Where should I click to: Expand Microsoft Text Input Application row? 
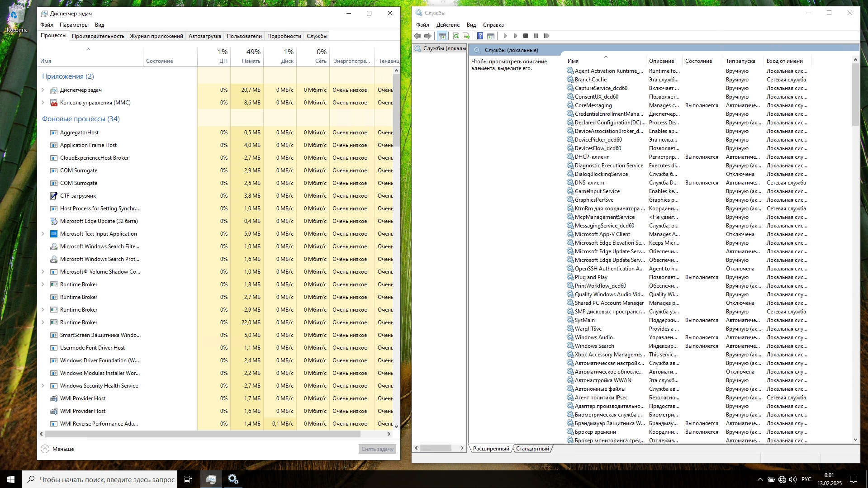click(x=43, y=234)
